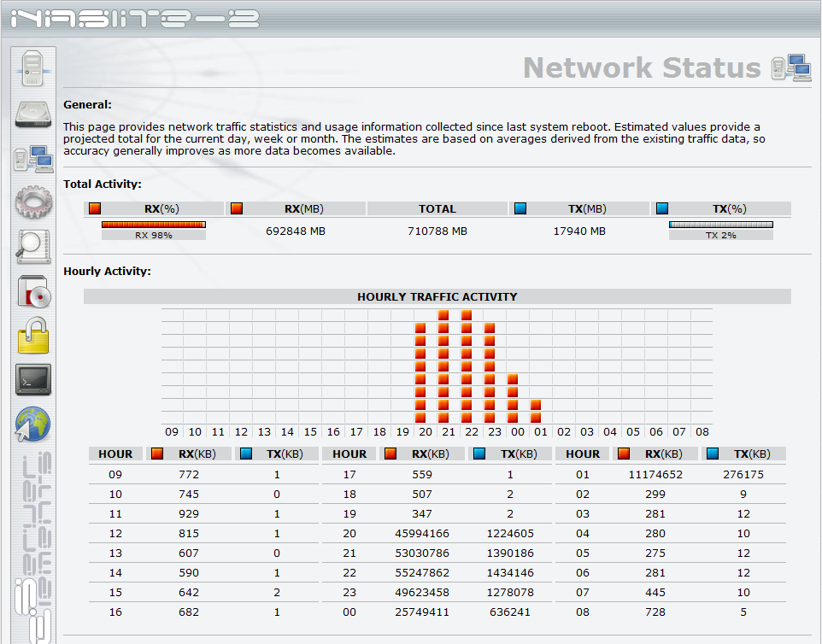822x644 pixels.
Task: Click the Network Status header computers icon
Action: coord(790,67)
